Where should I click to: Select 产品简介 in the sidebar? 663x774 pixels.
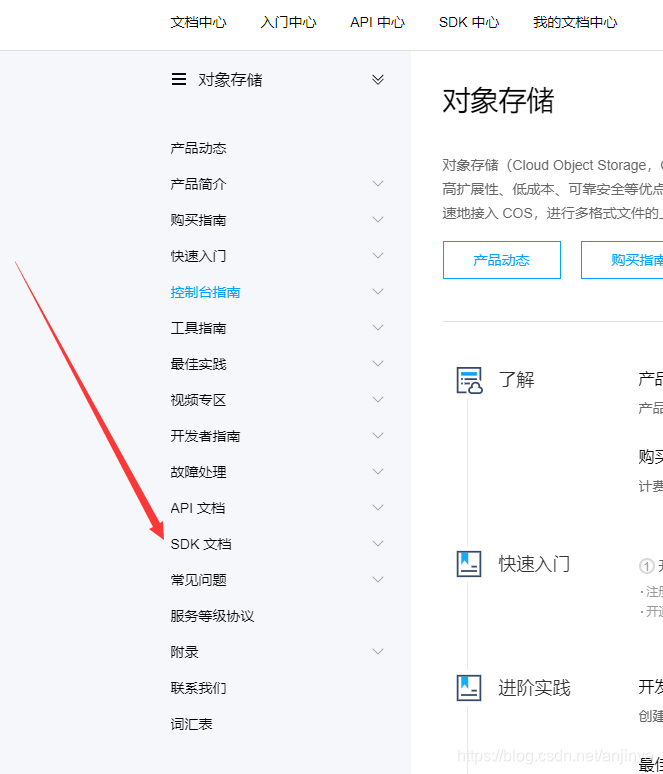[x=198, y=184]
